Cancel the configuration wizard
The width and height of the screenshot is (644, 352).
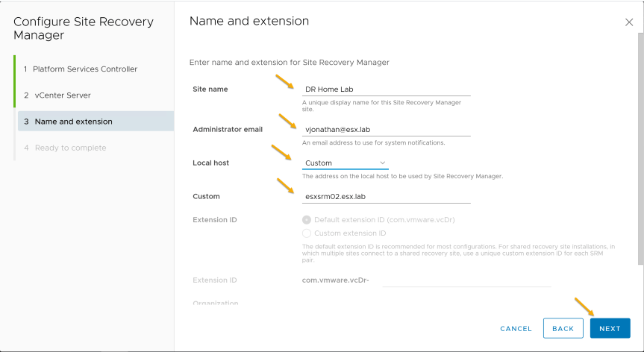point(516,329)
